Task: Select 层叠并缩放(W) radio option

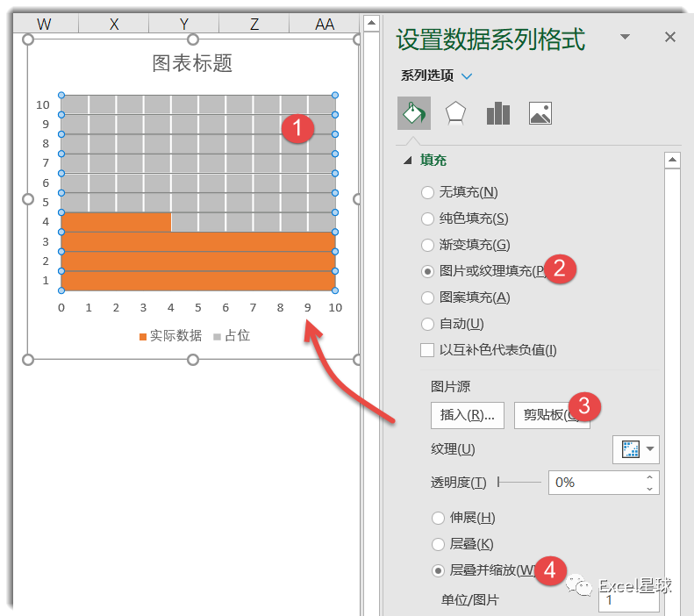Action: pos(438,571)
